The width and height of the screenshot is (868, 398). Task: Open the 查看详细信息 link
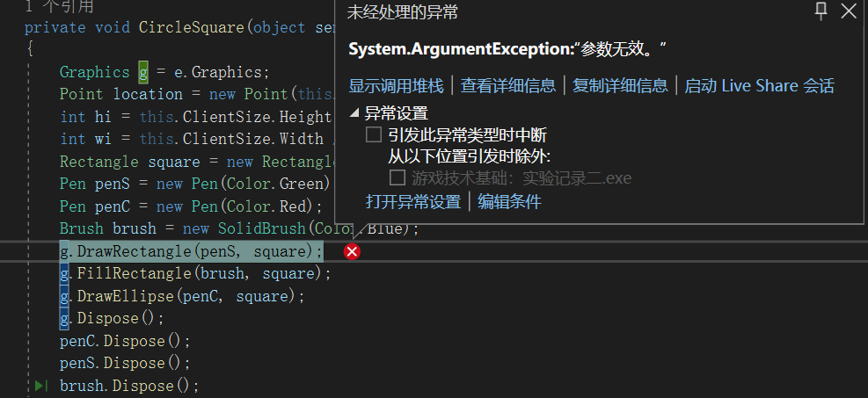click(x=508, y=86)
